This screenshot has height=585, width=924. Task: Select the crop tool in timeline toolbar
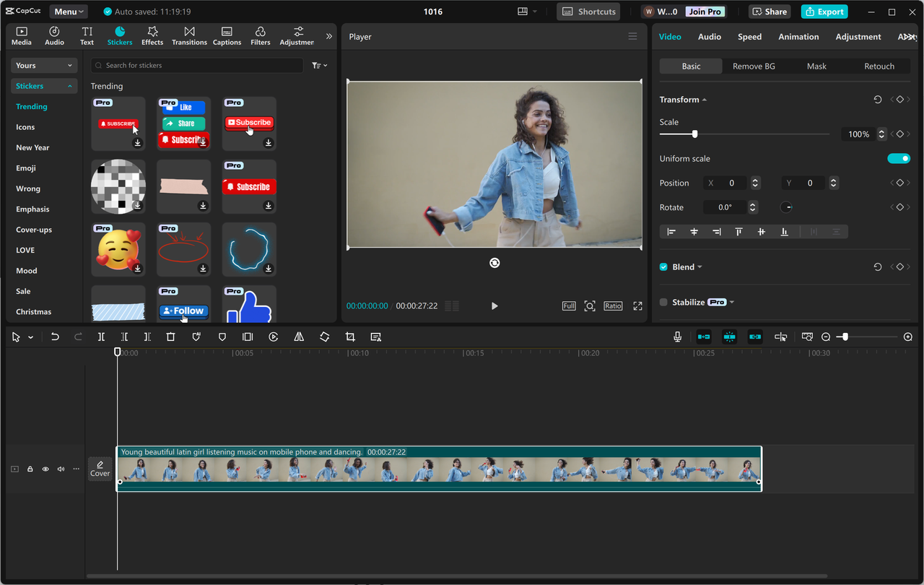tap(350, 337)
